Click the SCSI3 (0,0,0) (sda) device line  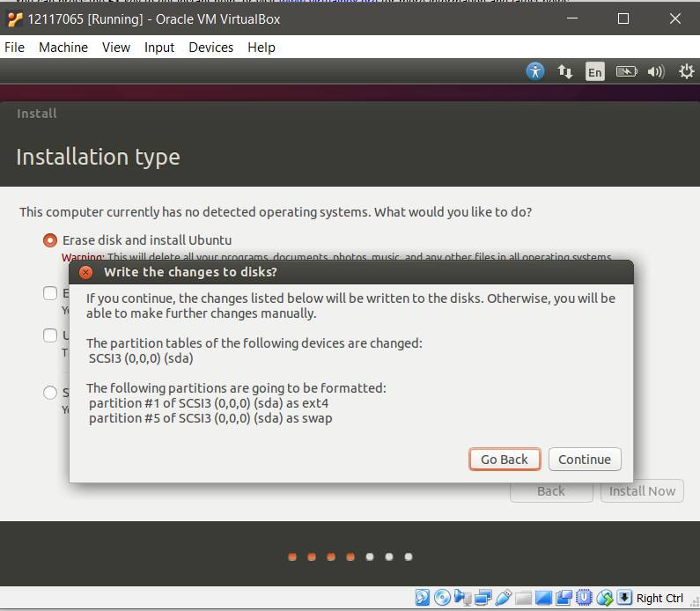click(x=141, y=358)
